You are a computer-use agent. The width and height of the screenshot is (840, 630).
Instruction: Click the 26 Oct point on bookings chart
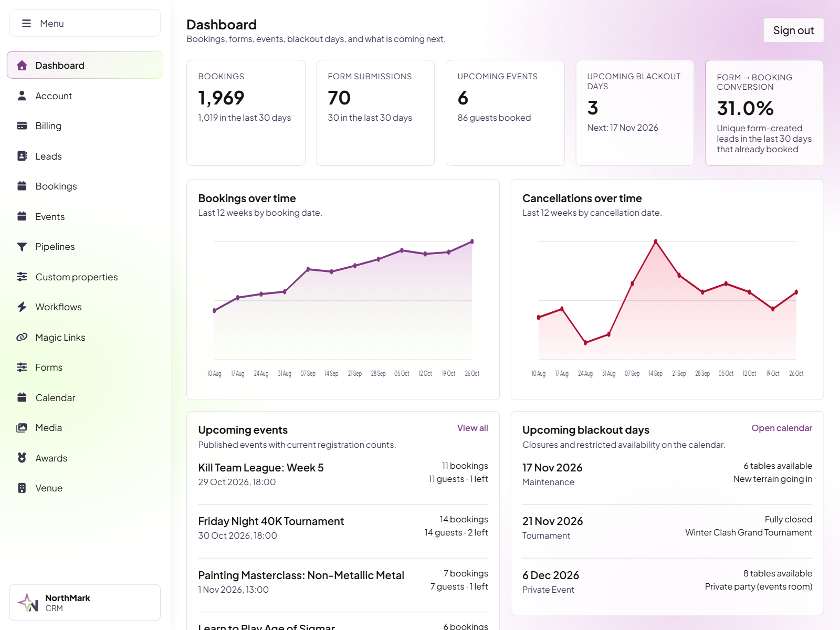(472, 241)
